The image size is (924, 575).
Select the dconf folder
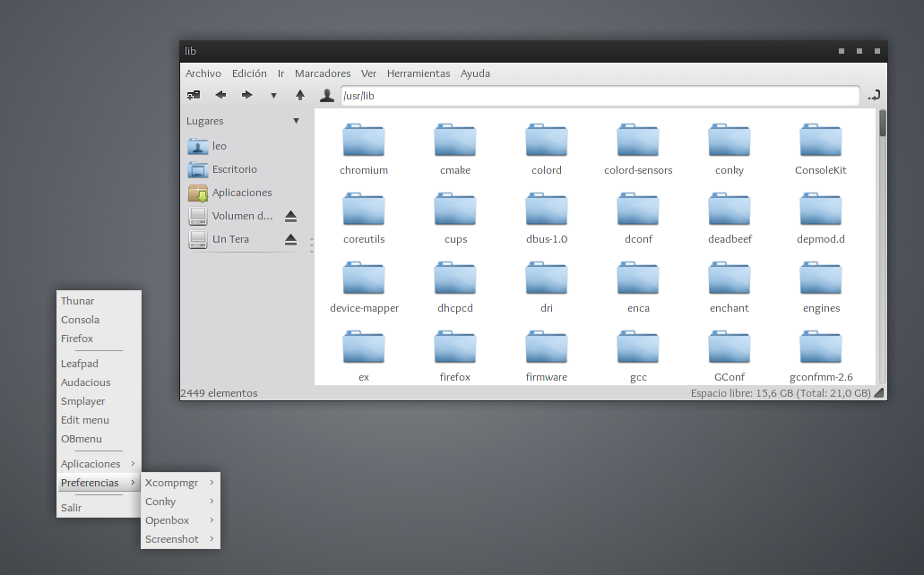click(x=638, y=219)
